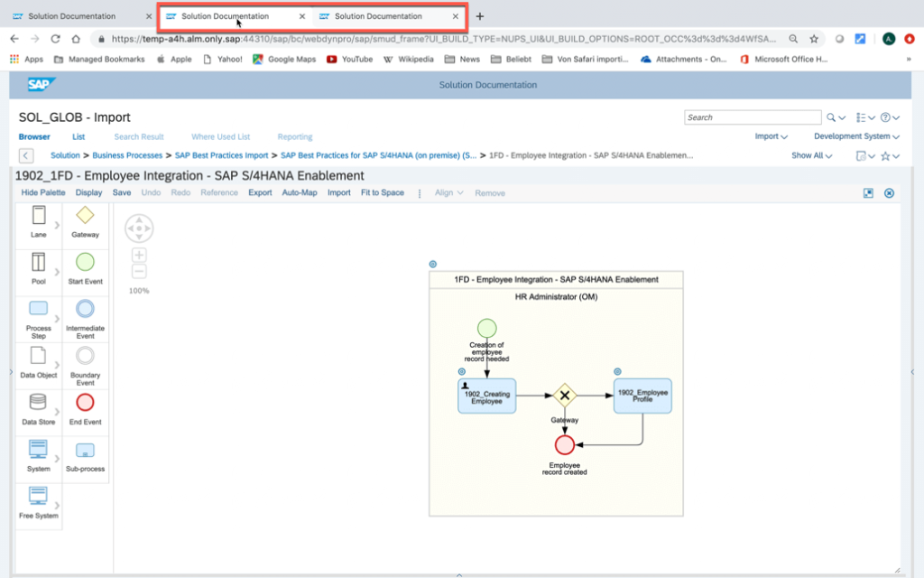Select the green start event in diagram
924x578 pixels.
coord(486,328)
